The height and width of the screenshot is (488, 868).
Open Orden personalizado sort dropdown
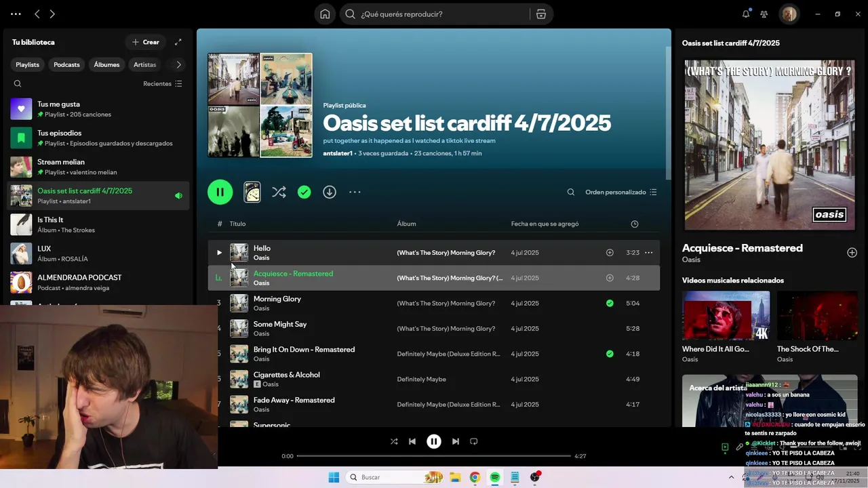coord(621,192)
